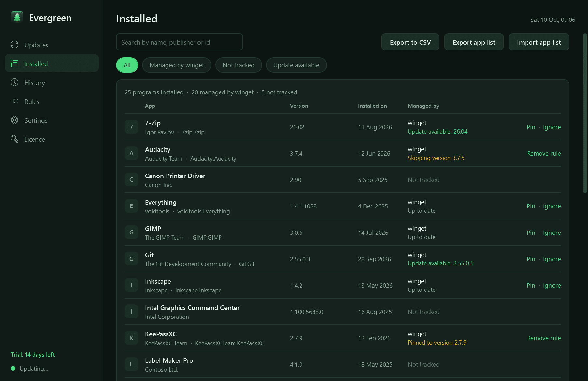Remove rule for Audacity
The height and width of the screenshot is (381, 588).
coord(544,153)
